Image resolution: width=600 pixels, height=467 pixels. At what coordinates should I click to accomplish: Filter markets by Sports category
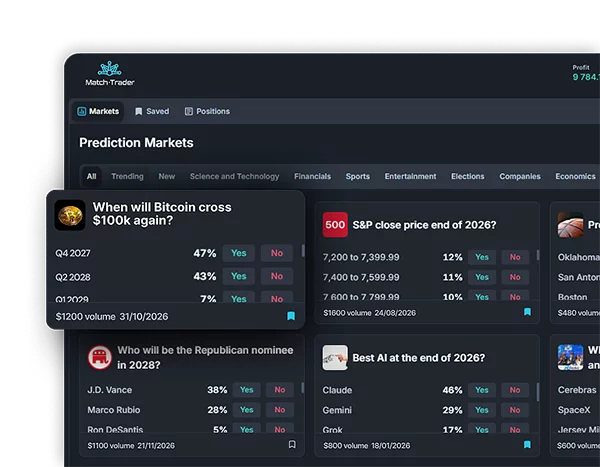pos(358,176)
